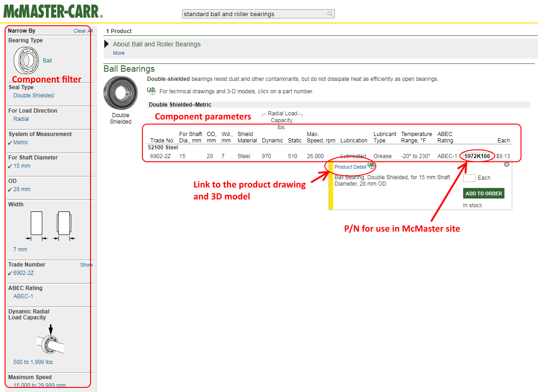Select the ABEC-1 rating filter

pos(23,296)
